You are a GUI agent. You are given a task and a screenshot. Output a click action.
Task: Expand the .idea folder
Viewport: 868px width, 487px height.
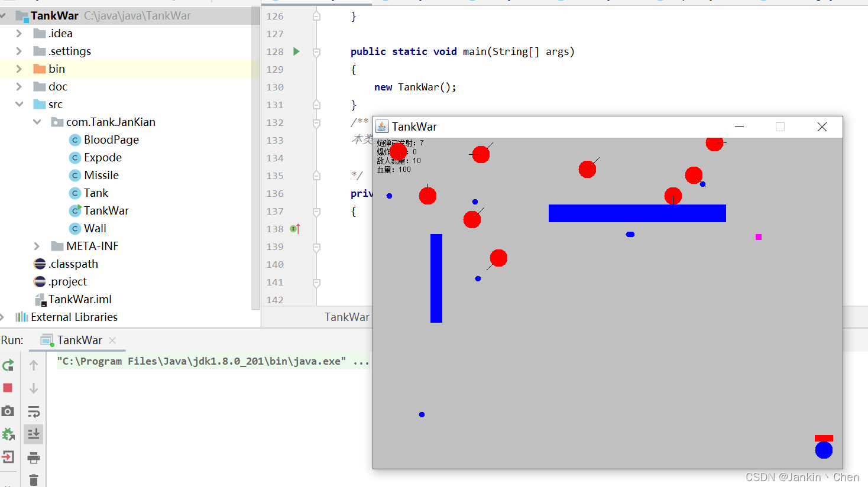(x=19, y=33)
